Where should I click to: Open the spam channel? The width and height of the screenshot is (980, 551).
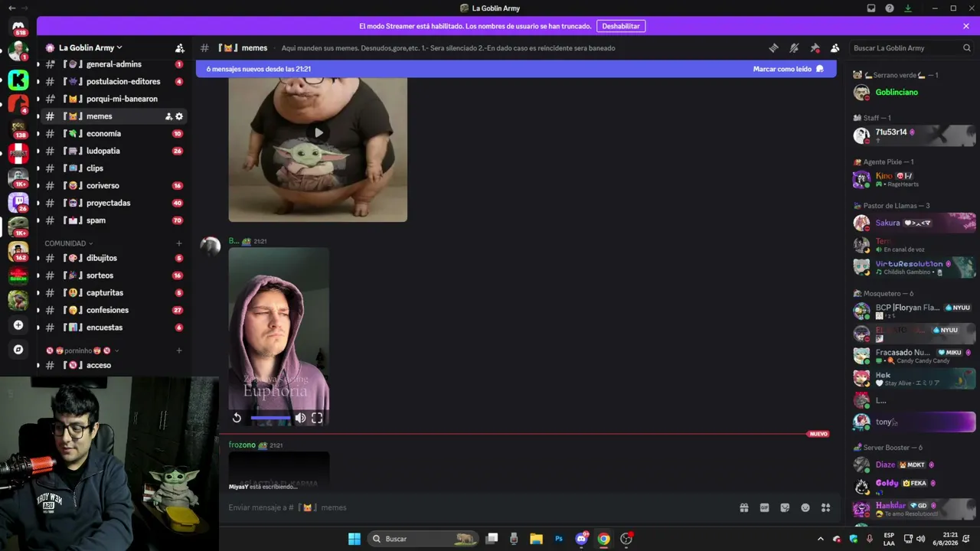[x=113, y=220]
